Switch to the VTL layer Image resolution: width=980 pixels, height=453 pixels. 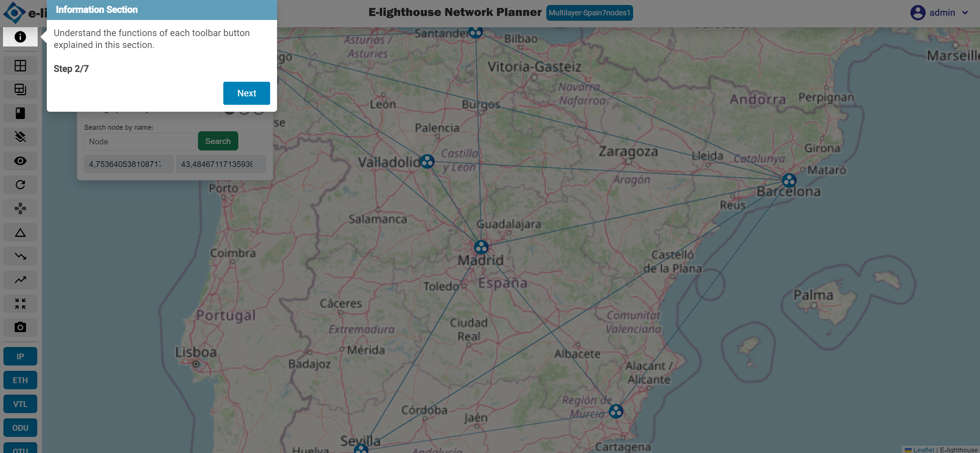(20, 404)
